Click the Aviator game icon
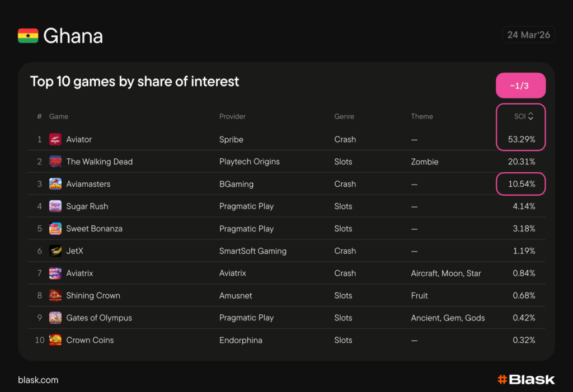The width and height of the screenshot is (573, 392). (55, 139)
